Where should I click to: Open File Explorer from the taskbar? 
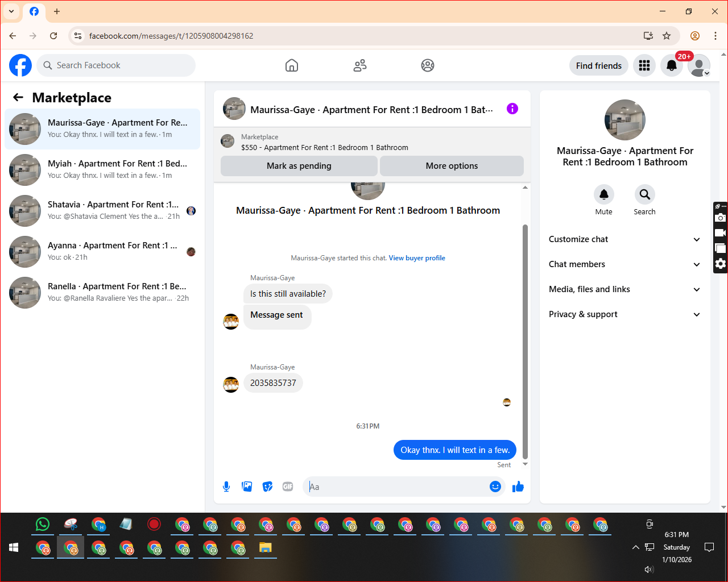coord(266,547)
